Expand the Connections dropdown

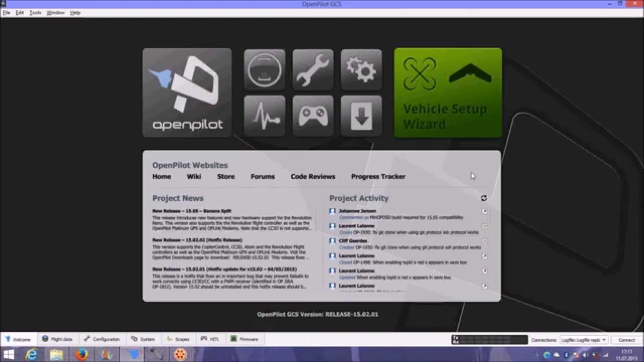(x=584, y=340)
